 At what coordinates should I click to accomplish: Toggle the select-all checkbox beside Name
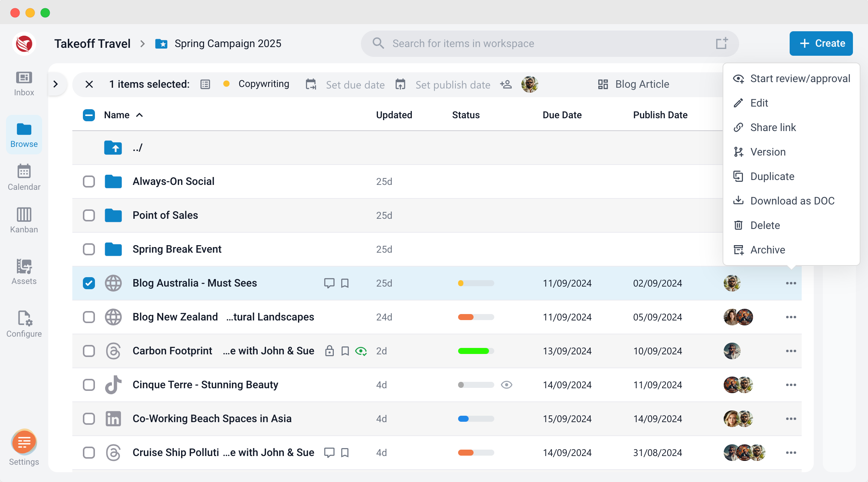click(x=89, y=115)
